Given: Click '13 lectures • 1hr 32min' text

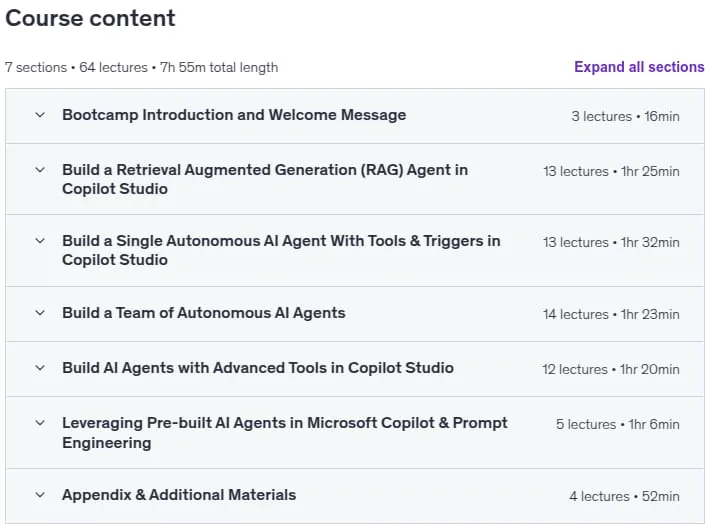Looking at the screenshot, I should (611, 242).
